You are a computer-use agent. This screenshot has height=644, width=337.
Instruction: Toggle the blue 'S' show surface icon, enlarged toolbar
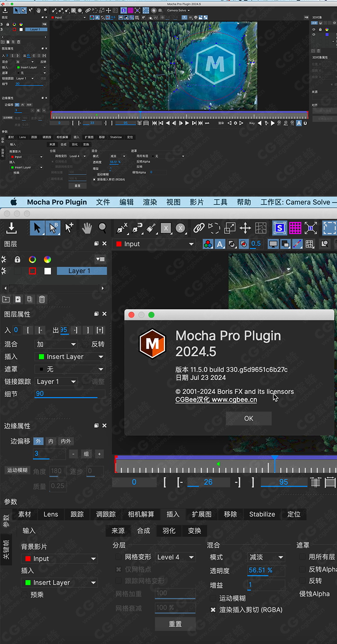tap(279, 228)
